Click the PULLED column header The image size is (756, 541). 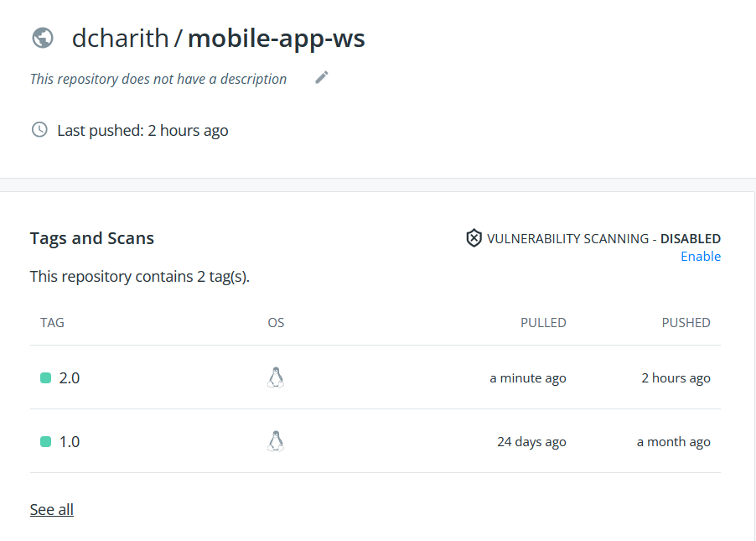pos(543,322)
